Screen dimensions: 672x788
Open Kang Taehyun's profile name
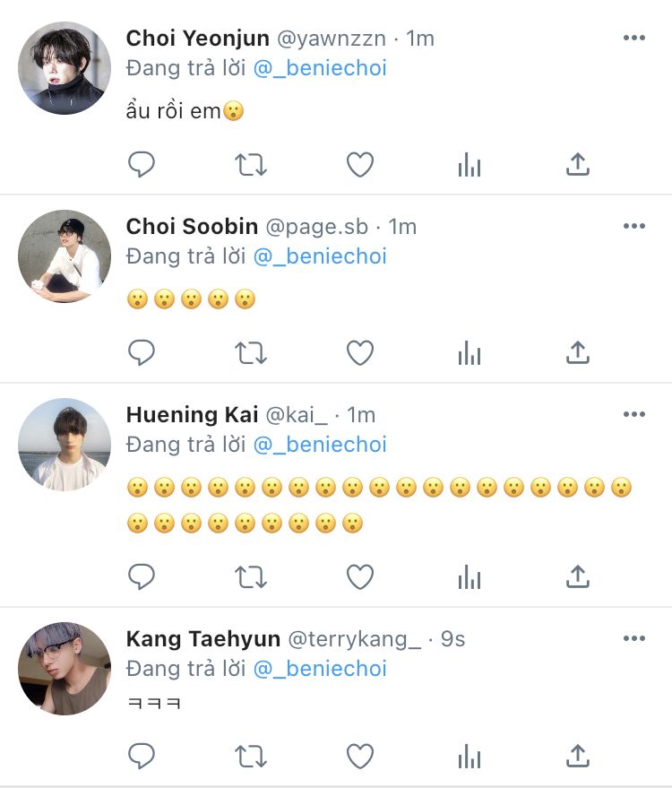tap(202, 639)
